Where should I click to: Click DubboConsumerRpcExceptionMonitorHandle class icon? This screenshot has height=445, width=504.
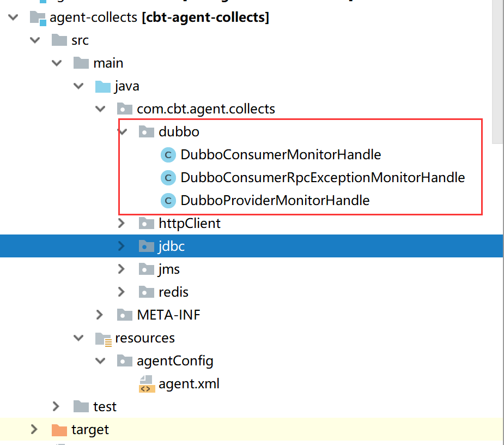point(168,178)
